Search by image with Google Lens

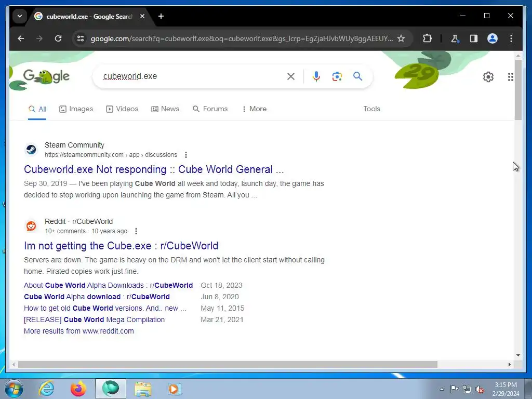point(337,76)
